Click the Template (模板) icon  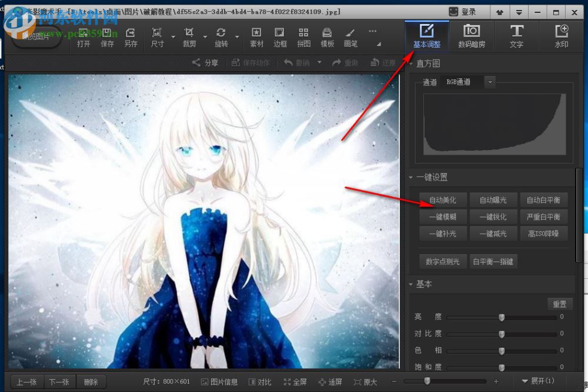click(327, 36)
